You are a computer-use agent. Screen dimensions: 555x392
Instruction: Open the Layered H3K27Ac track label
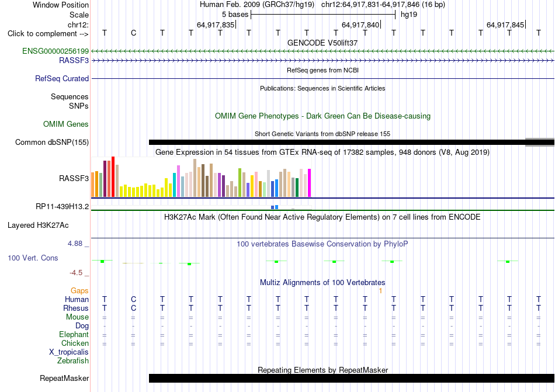[x=38, y=226]
